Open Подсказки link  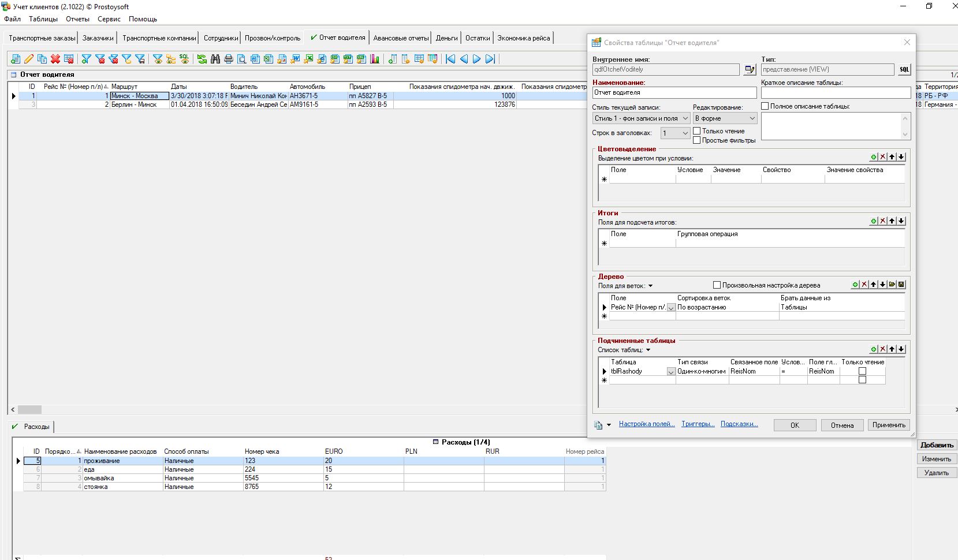point(739,424)
